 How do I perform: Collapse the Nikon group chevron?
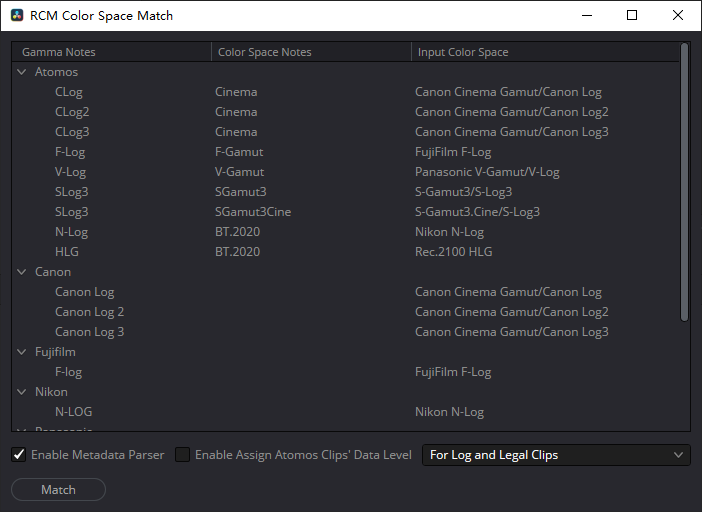(x=21, y=392)
